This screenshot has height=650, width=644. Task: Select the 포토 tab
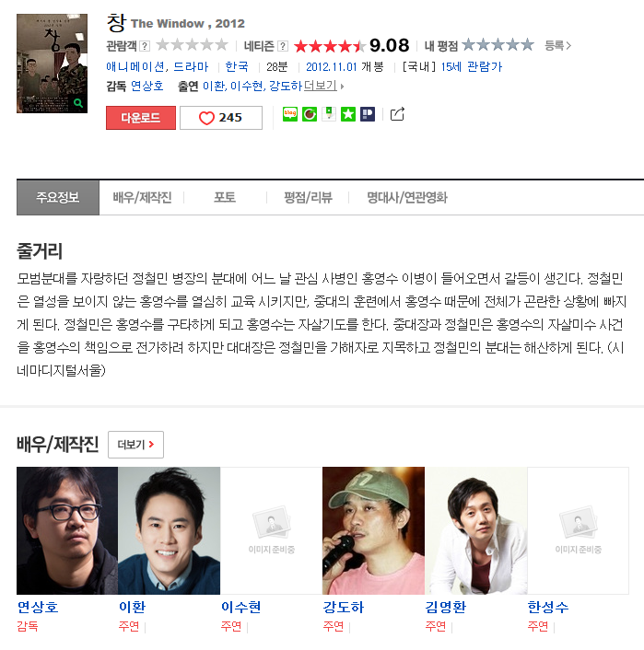pyautogui.click(x=225, y=197)
